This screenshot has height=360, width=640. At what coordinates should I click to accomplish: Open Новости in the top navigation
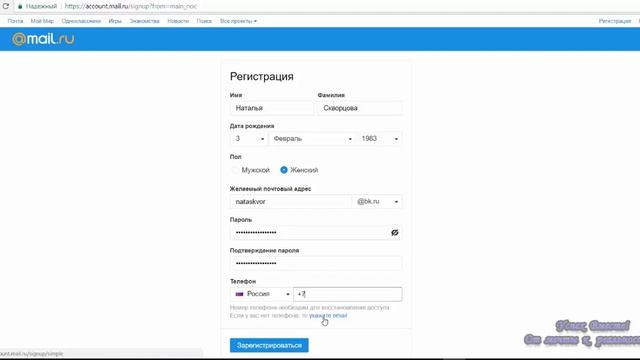[178, 21]
